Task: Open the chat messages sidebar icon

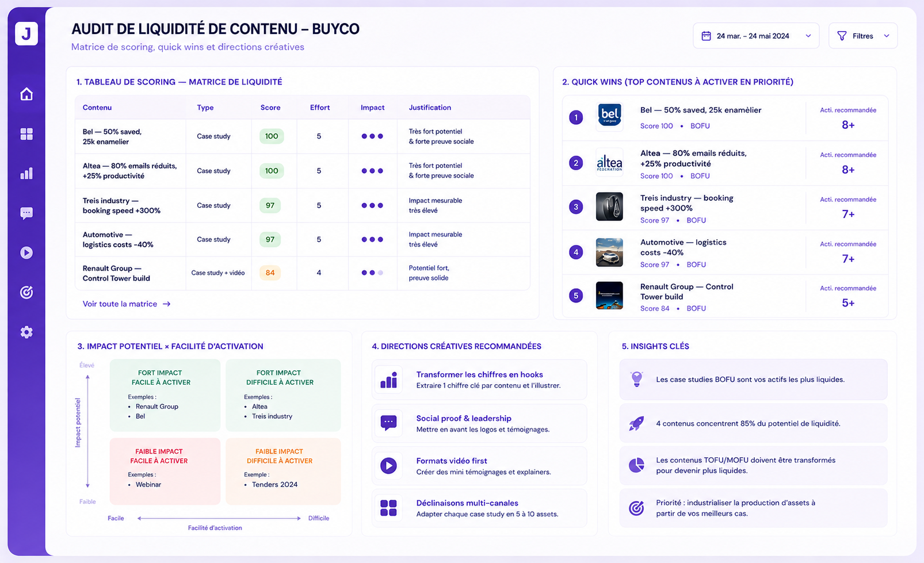Action: point(26,213)
